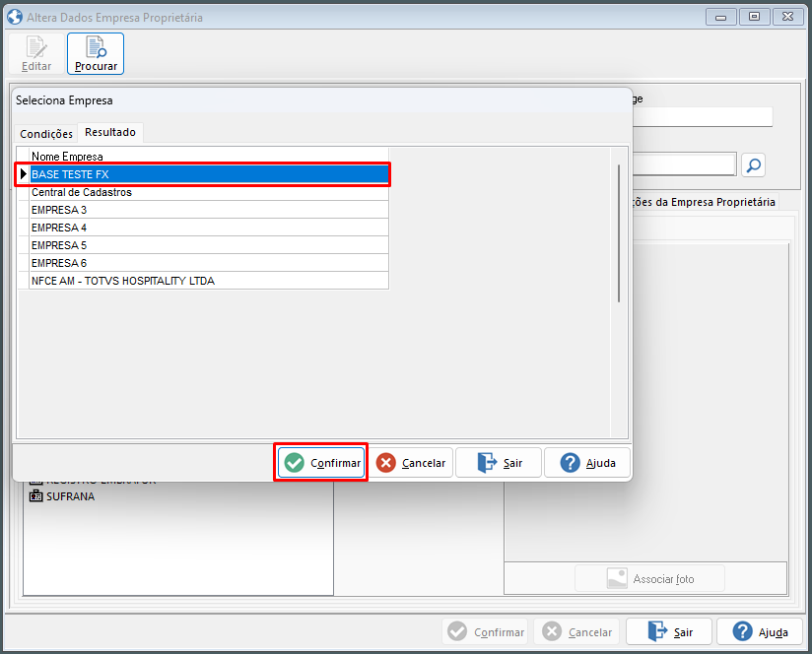Click the red X Cancelar icon

click(x=383, y=462)
